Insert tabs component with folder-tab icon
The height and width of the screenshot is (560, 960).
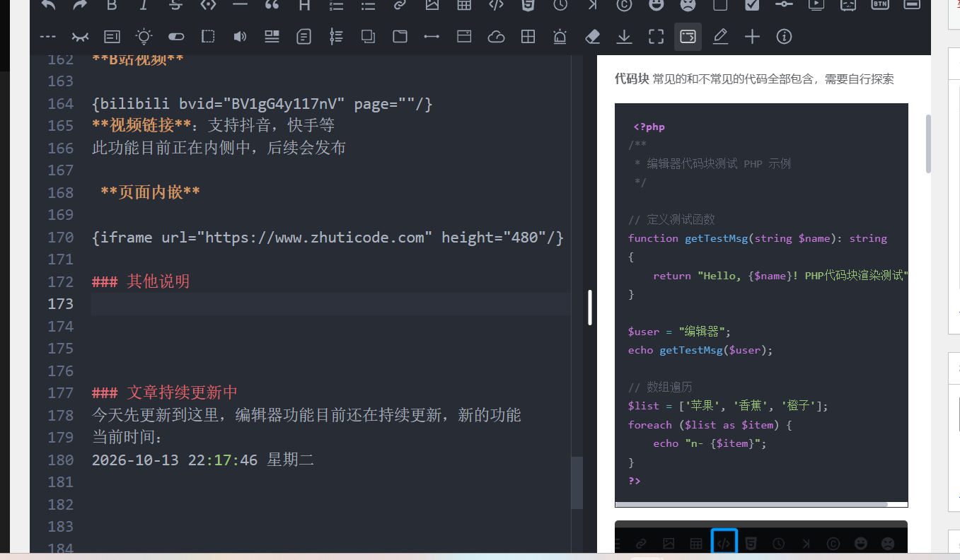coord(400,36)
